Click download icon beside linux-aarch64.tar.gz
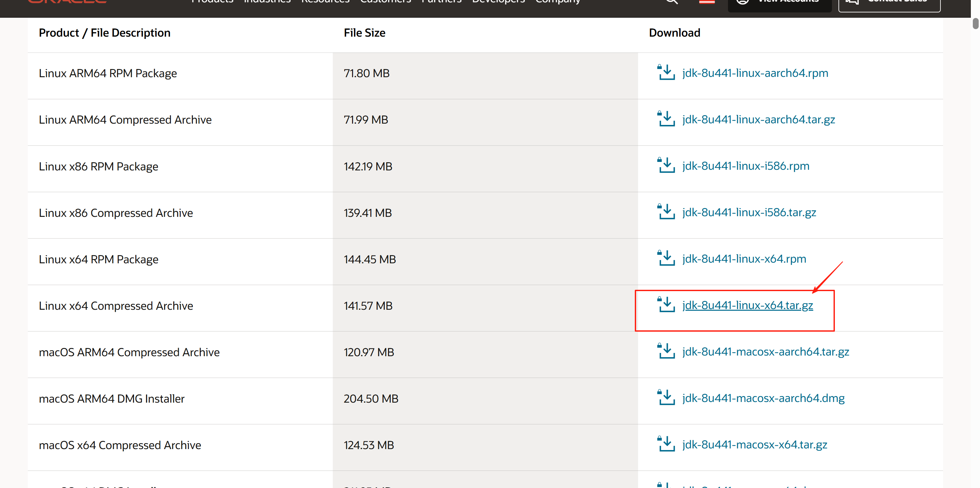 click(x=666, y=119)
